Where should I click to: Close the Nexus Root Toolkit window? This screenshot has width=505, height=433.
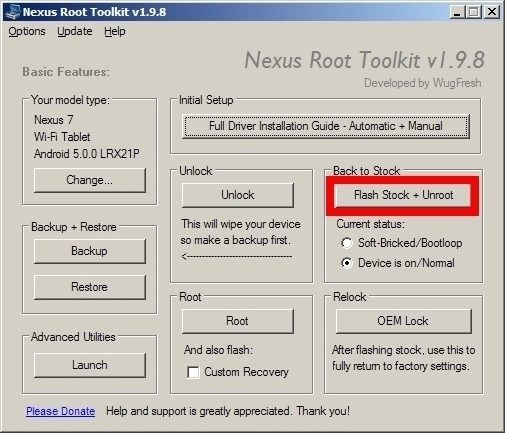point(492,12)
